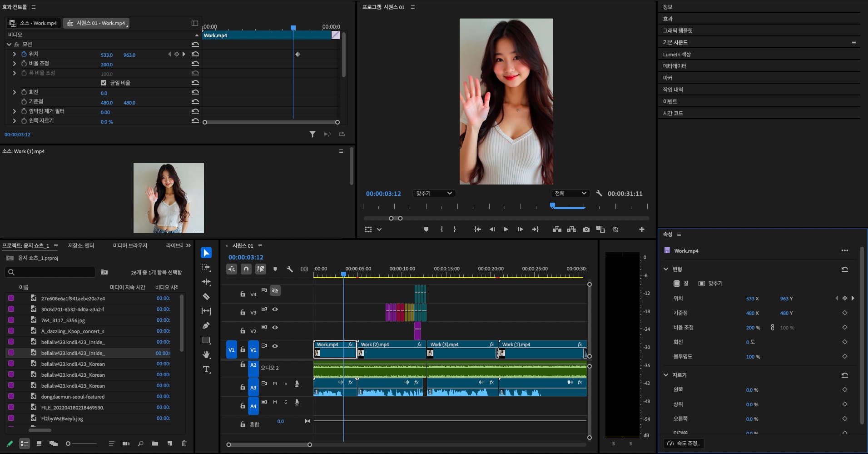Viewport: 868px width, 454px height.
Task: Select the Hand tool
Action: 206,354
